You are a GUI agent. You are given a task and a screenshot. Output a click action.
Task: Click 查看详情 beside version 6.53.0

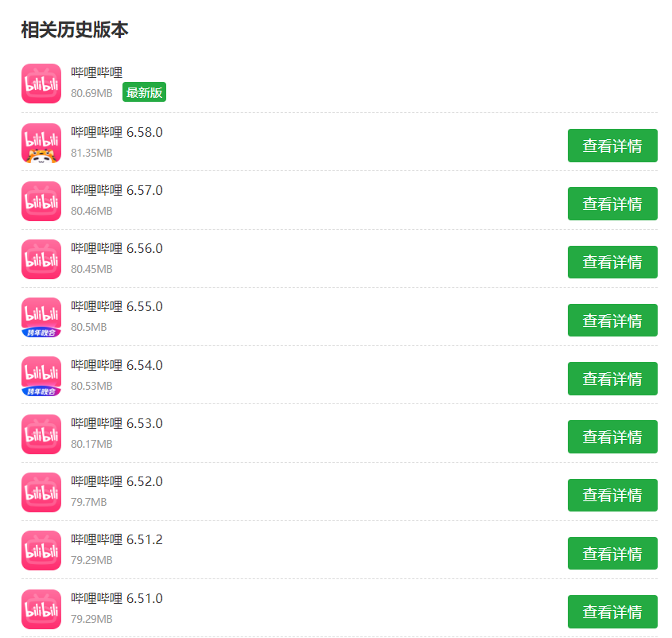[x=612, y=437]
